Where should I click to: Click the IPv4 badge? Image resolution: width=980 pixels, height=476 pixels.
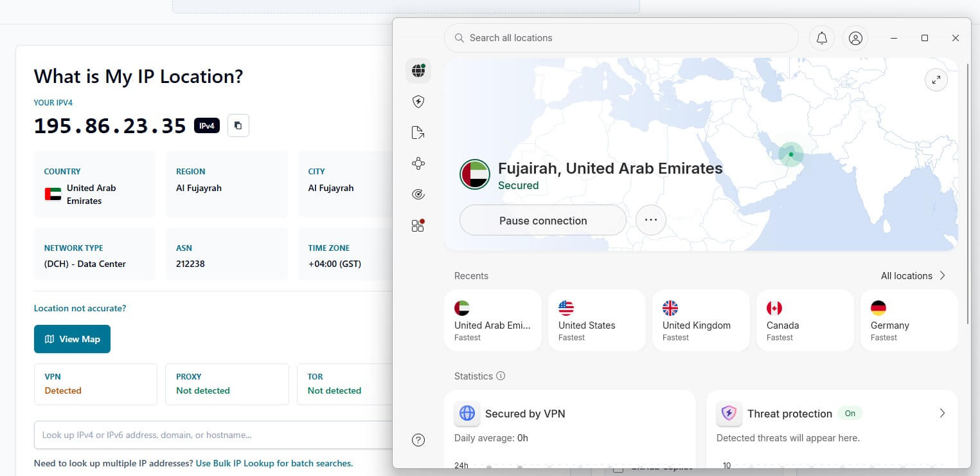point(207,125)
